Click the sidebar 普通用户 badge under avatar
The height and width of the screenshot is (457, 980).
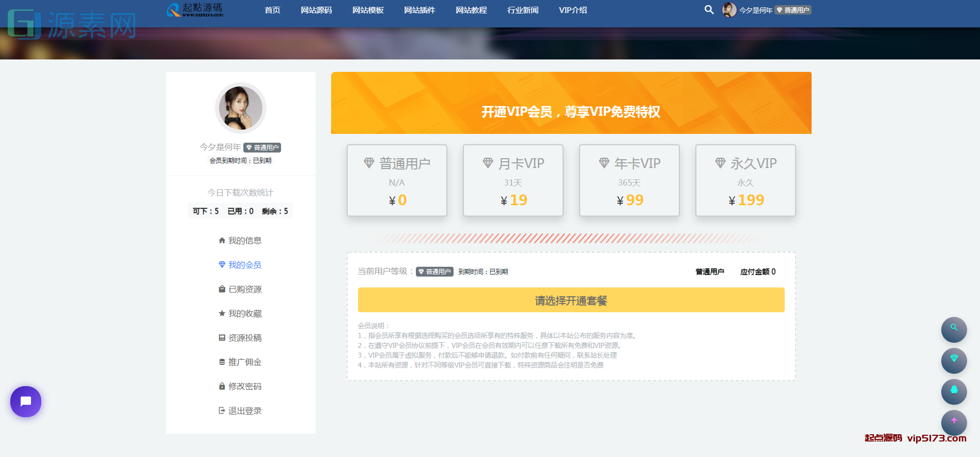262,147
